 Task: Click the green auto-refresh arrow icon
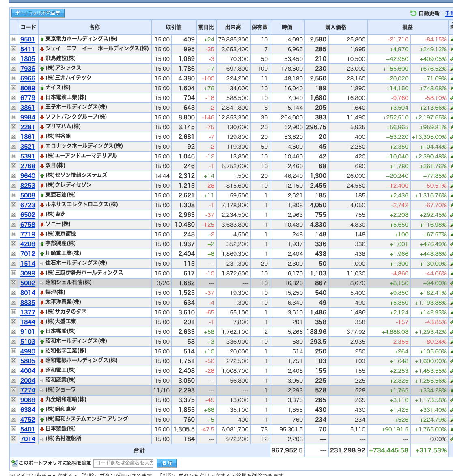413,13
